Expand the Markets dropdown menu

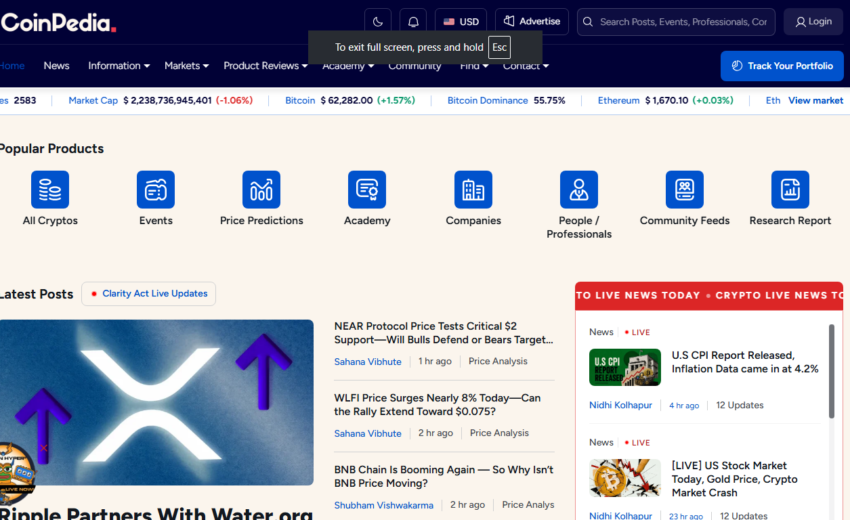point(186,66)
